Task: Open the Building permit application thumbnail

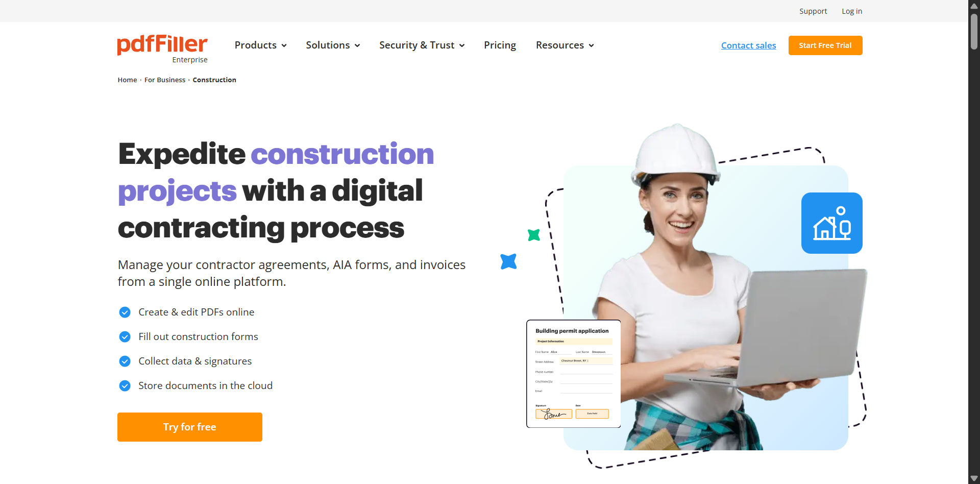Action: (x=574, y=374)
